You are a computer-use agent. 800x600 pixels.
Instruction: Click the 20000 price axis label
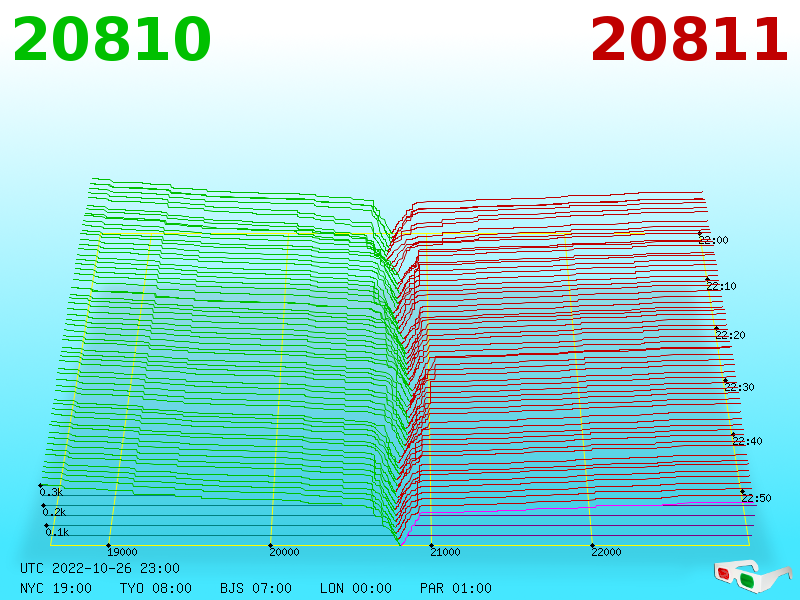pyautogui.click(x=284, y=552)
